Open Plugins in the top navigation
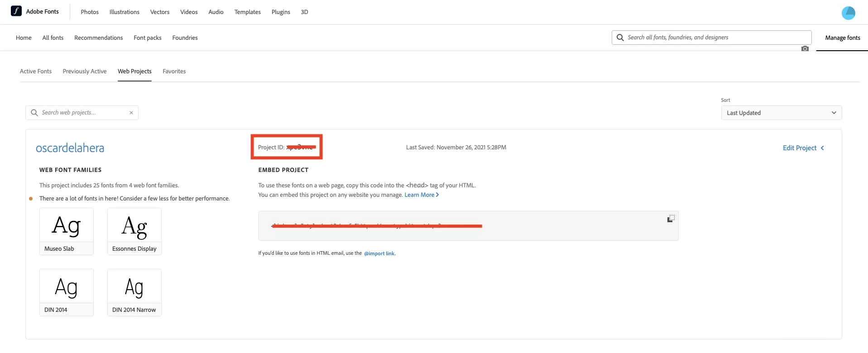The width and height of the screenshot is (868, 353). [x=281, y=12]
